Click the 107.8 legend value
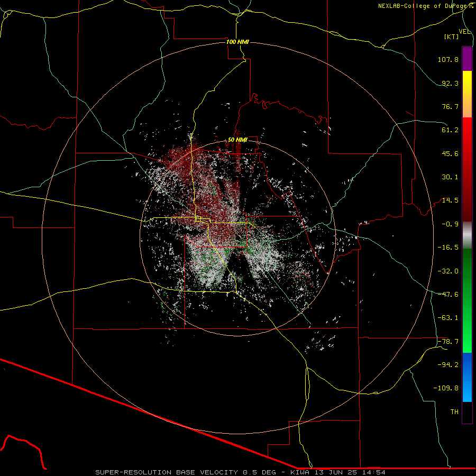This screenshot has width=476, height=476. [x=448, y=59]
